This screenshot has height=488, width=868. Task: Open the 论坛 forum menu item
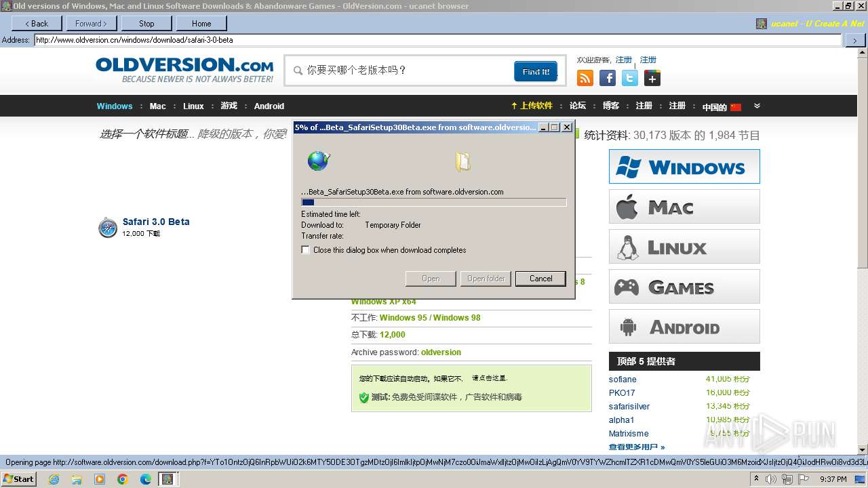click(x=578, y=106)
